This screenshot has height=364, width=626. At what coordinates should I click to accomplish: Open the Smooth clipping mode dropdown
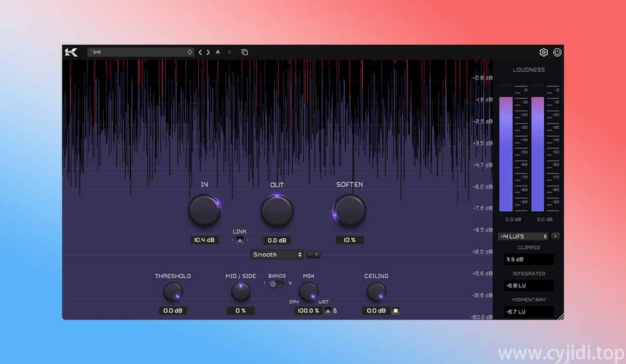277,254
